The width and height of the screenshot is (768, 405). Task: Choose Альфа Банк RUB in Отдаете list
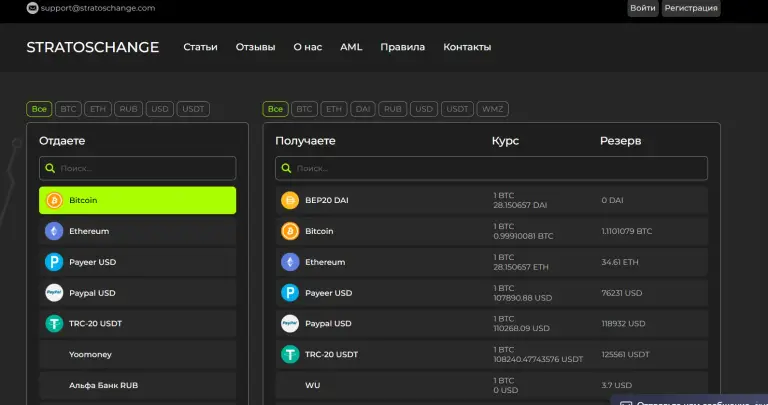click(x=138, y=385)
